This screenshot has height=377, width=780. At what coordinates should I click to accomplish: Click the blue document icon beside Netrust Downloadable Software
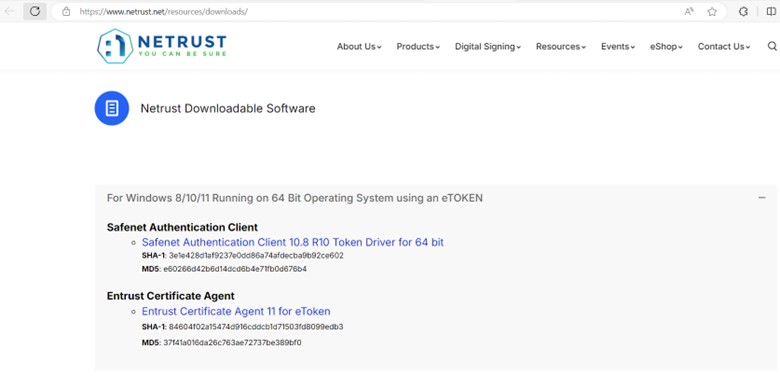point(112,108)
